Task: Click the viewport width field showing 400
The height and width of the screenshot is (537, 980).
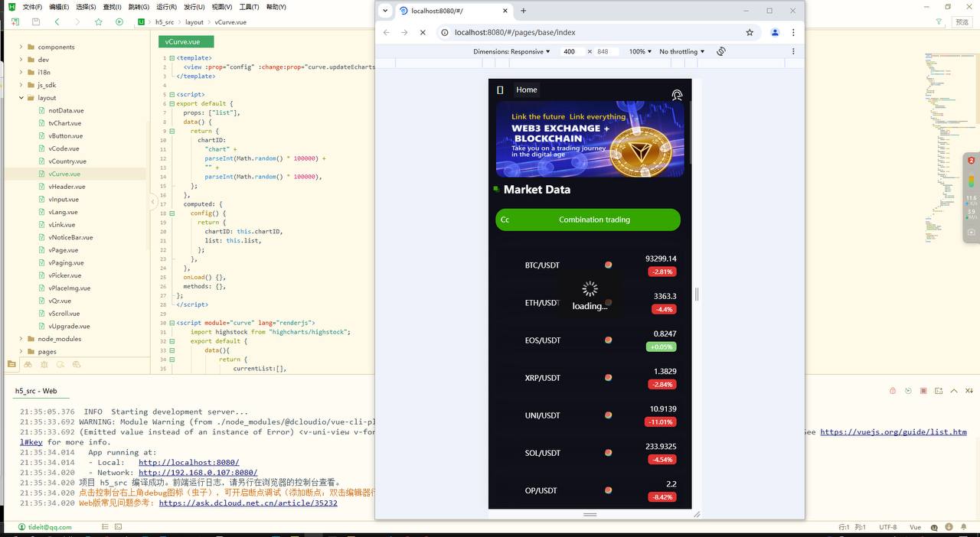Action: pyautogui.click(x=570, y=51)
